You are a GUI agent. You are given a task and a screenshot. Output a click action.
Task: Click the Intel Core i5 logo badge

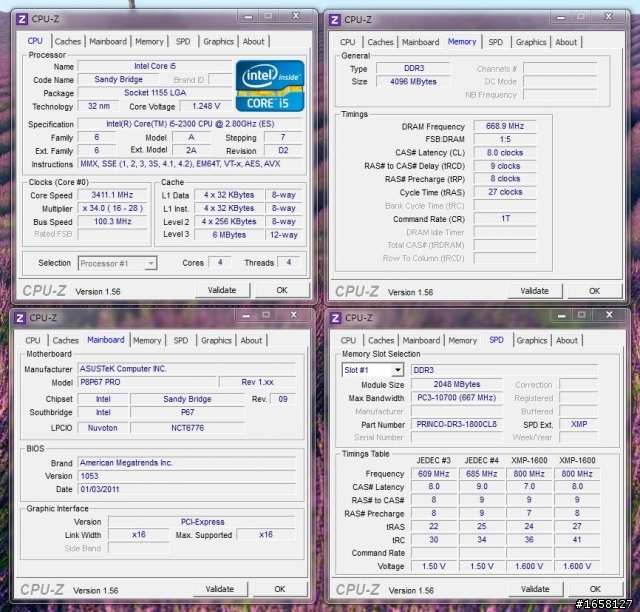tap(270, 86)
